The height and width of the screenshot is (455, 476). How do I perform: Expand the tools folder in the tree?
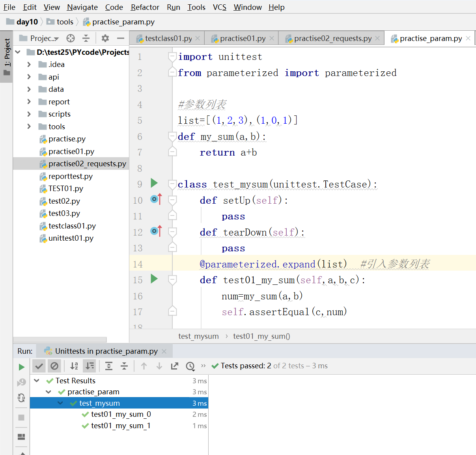29,126
